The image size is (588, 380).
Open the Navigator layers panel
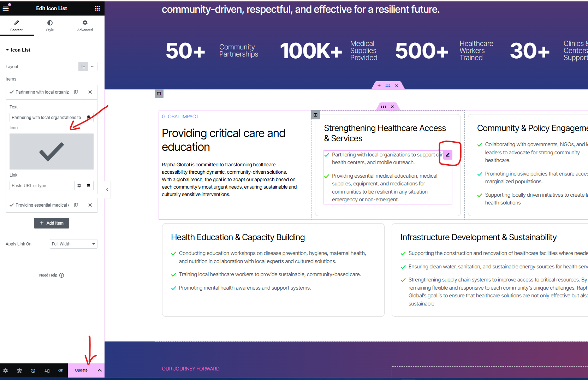pyautogui.click(x=19, y=370)
